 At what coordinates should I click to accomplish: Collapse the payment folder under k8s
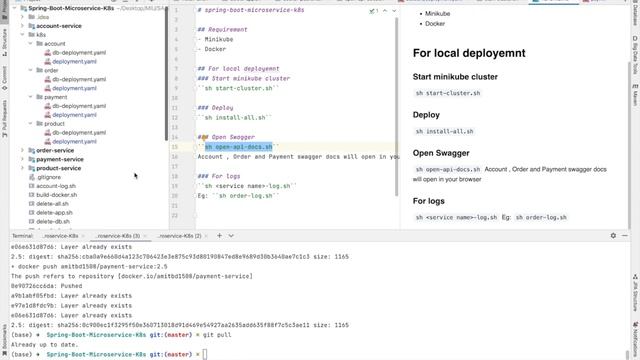tap(31, 97)
